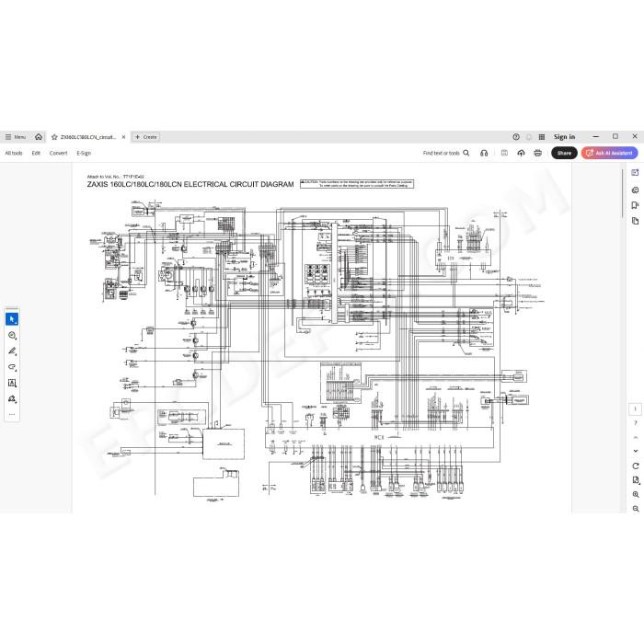Close the ZX160LC180LCN_circuit tab

tap(123, 137)
